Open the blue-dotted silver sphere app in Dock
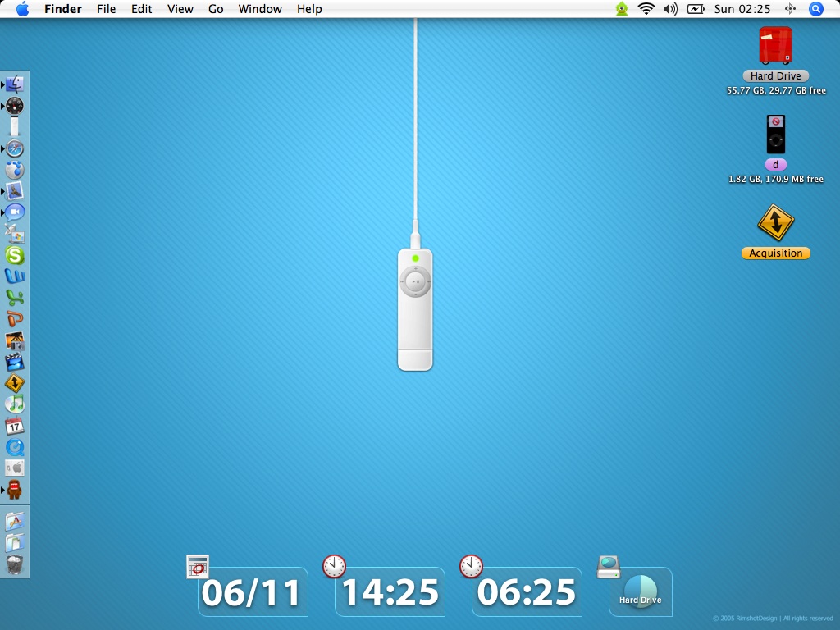The image size is (840, 630). click(15, 170)
